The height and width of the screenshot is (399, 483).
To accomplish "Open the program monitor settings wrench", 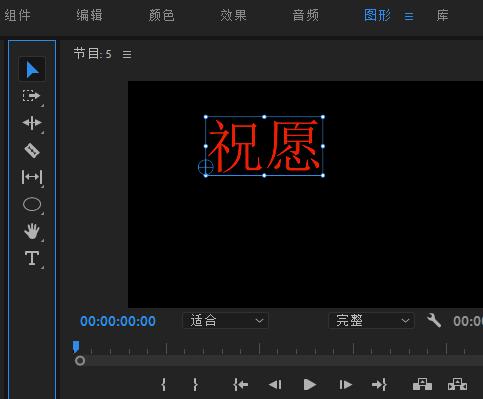I will click(434, 321).
